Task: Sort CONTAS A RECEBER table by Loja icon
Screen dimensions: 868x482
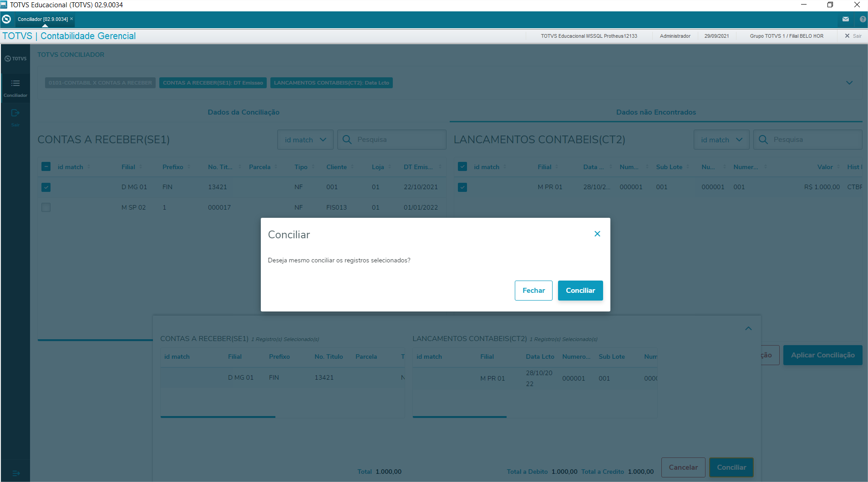Action: point(390,167)
